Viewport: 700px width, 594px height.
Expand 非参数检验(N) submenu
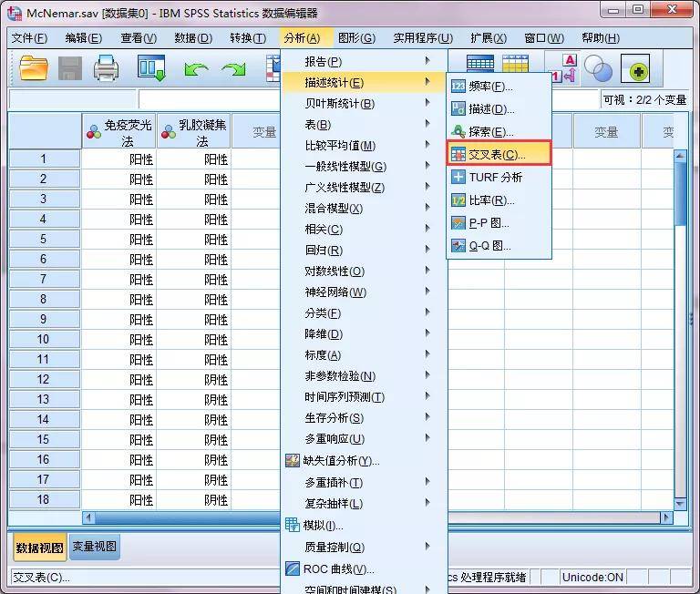point(364,376)
